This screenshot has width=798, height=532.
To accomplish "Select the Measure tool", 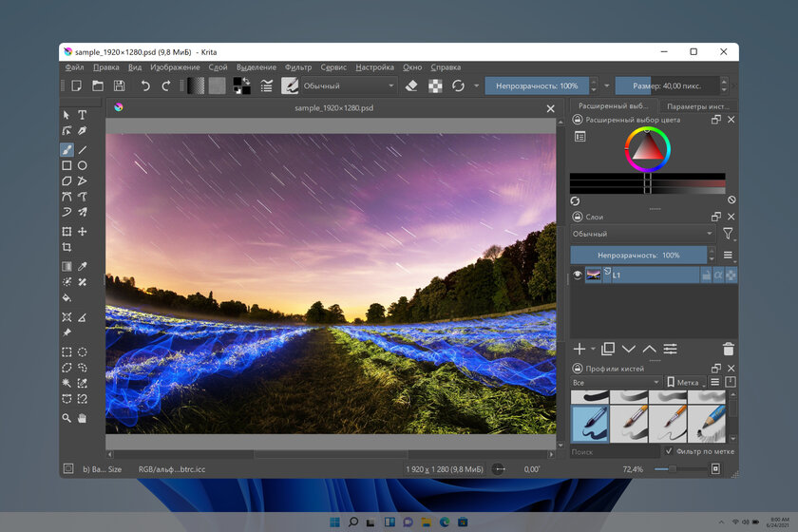I will click(x=82, y=317).
